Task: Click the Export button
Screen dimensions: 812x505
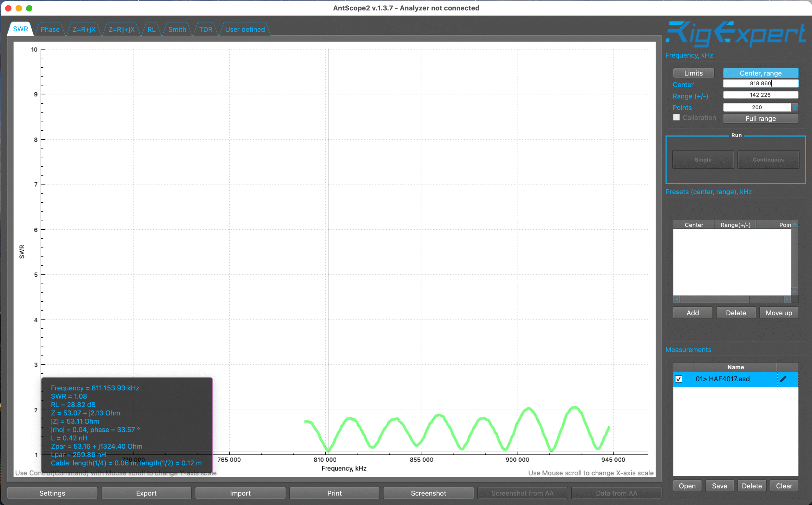Action: tap(146, 493)
